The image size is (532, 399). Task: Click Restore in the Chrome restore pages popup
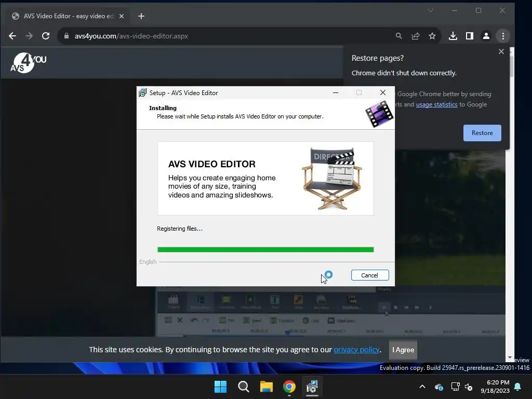tap(482, 133)
